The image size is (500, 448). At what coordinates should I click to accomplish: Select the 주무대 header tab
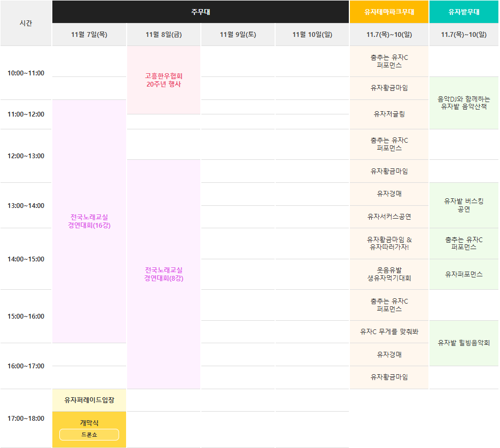coord(200,12)
